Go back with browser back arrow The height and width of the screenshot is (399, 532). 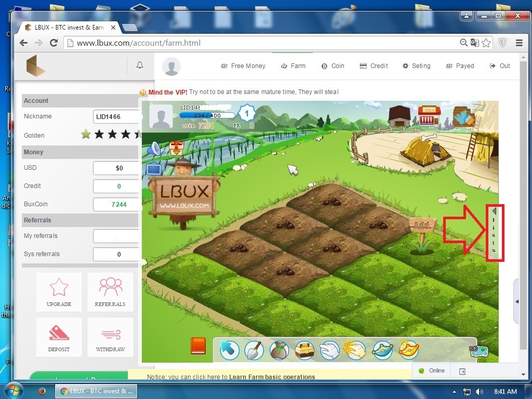(x=23, y=43)
